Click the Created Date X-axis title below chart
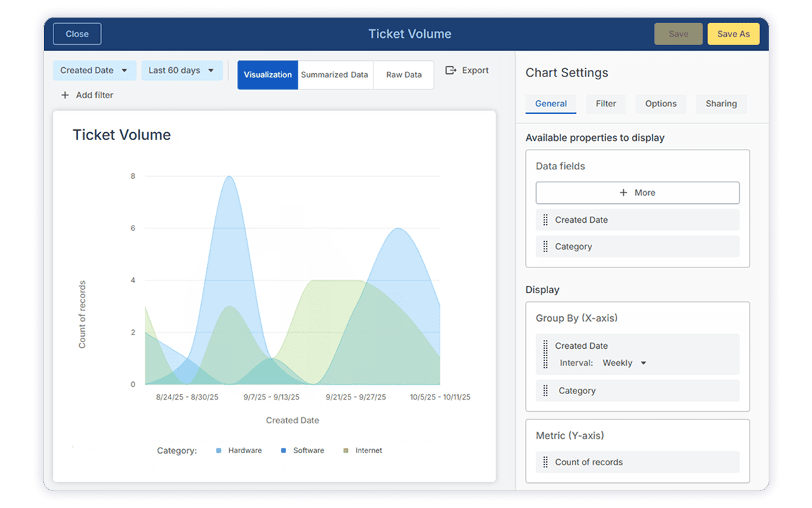The height and width of the screenshot is (508, 812). click(x=292, y=420)
